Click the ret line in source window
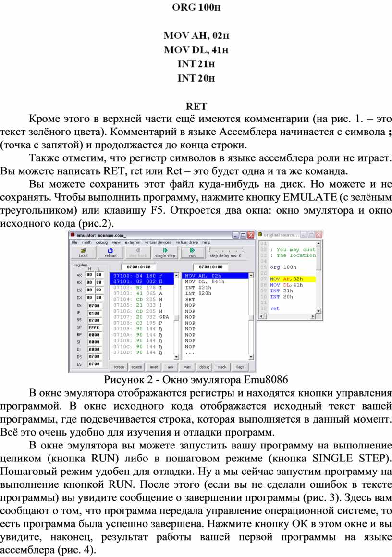Image resolution: width=392 pixels, height=557 pixels. (x=275, y=309)
